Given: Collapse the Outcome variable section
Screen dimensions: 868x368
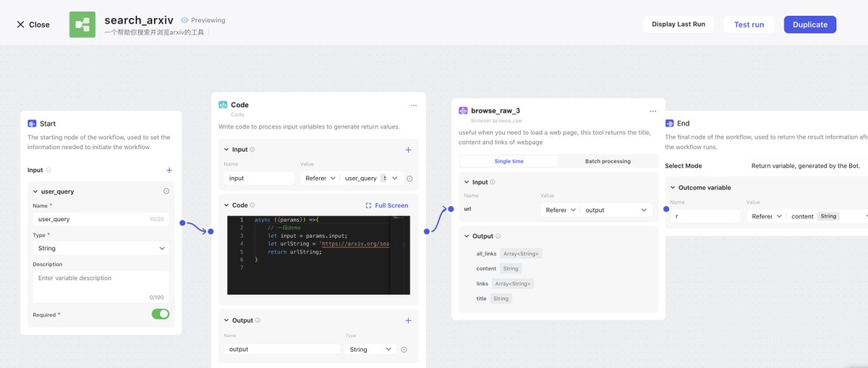Looking at the screenshot, I should (673, 187).
